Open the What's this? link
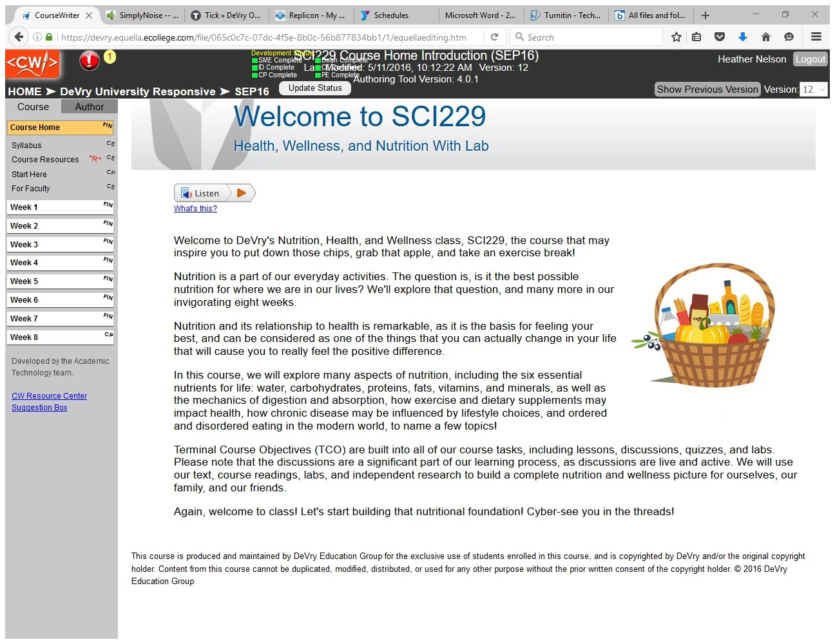The width and height of the screenshot is (835, 644). [195, 209]
